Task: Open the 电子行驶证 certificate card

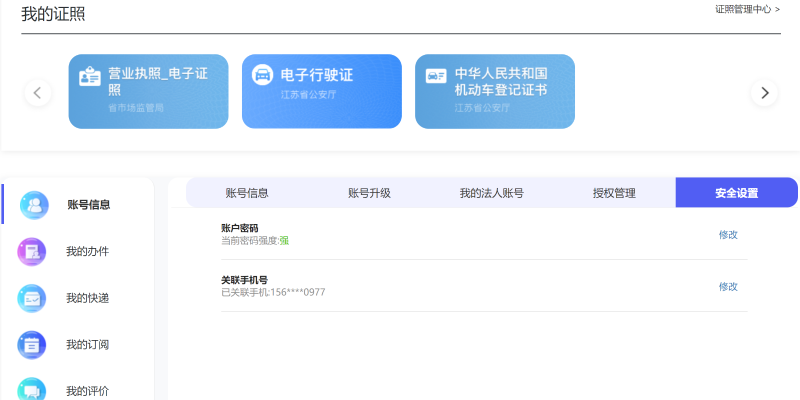Action: pyautogui.click(x=321, y=91)
